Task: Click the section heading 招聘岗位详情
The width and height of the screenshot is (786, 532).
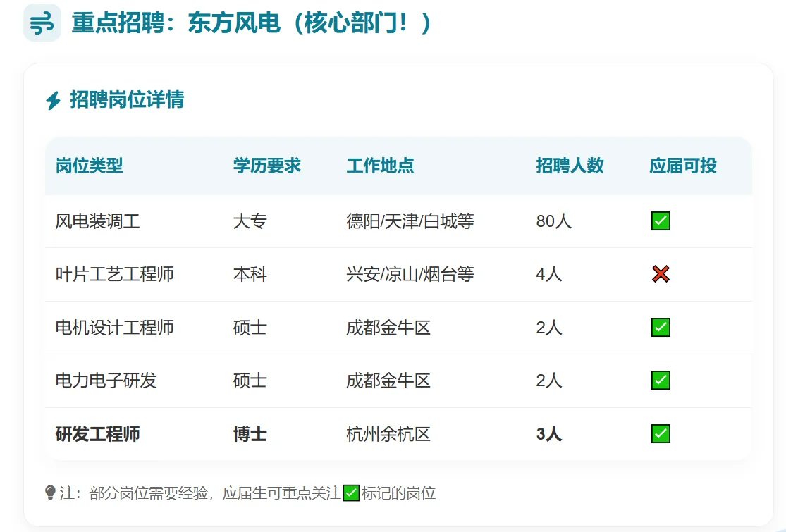Action: click(x=127, y=99)
